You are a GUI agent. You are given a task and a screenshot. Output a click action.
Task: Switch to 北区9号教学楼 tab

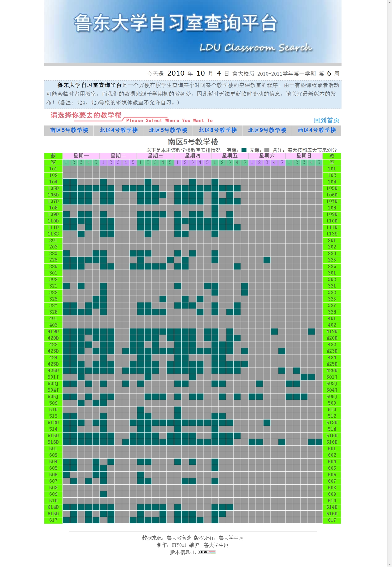[x=267, y=130]
